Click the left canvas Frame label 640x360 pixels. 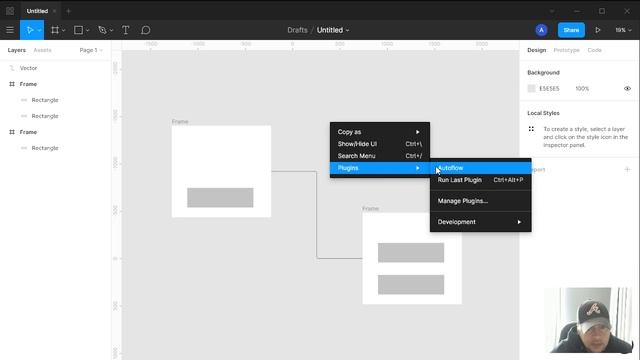click(x=180, y=122)
